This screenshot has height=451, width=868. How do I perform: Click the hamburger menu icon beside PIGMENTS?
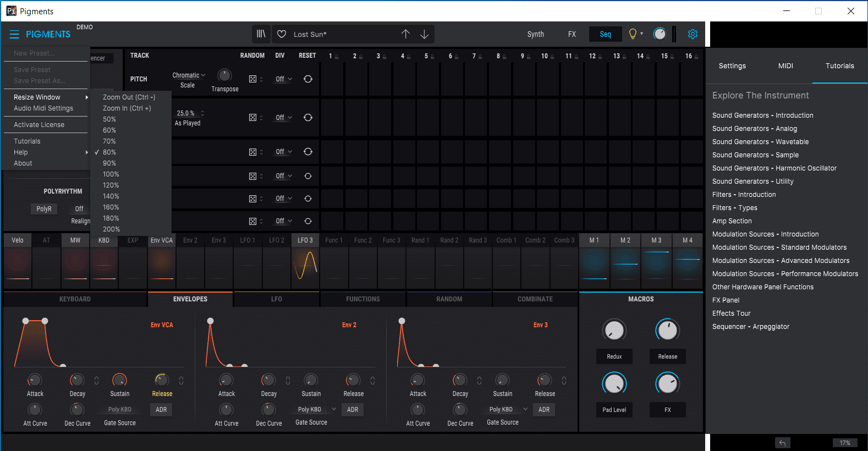[14, 34]
